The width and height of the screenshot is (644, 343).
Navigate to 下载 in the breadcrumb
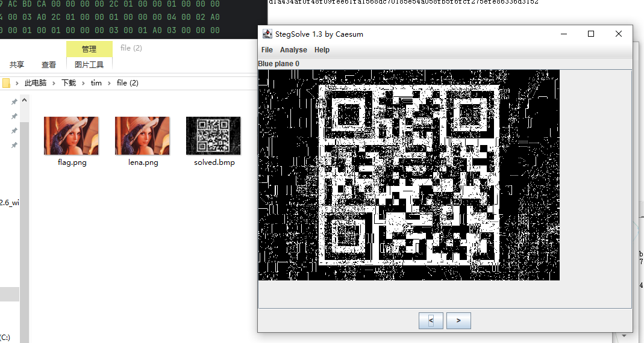(x=69, y=83)
